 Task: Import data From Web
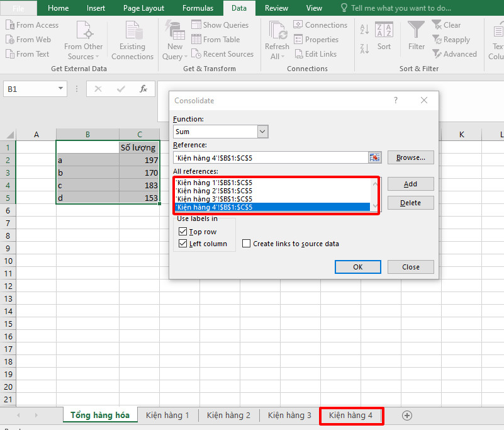click(x=28, y=40)
